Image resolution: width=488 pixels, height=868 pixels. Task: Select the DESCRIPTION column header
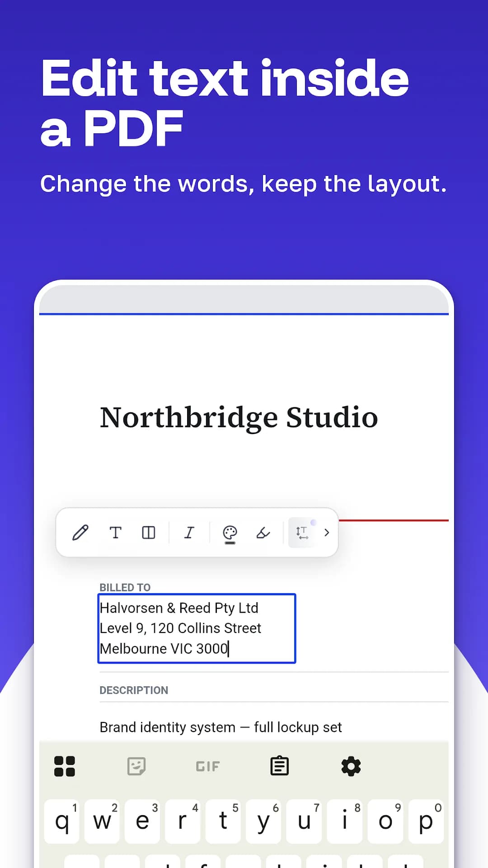(x=134, y=690)
